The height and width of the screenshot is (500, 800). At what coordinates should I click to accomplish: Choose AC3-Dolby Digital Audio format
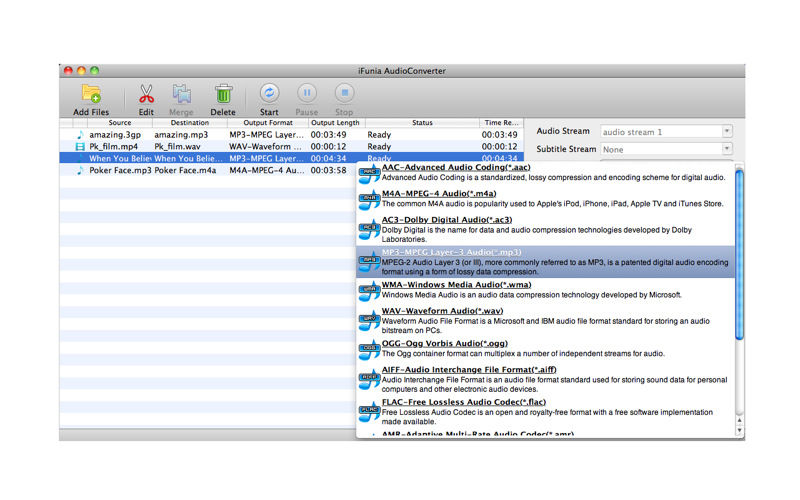446,220
